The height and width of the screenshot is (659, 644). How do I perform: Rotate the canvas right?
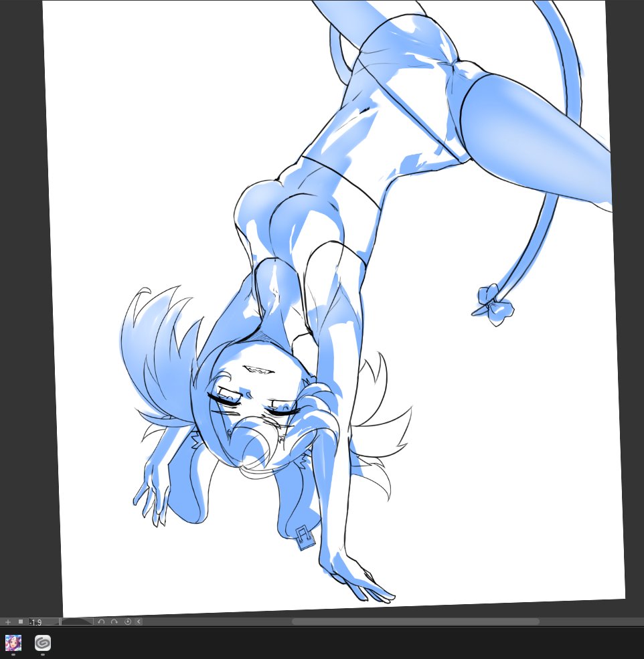coord(114,622)
